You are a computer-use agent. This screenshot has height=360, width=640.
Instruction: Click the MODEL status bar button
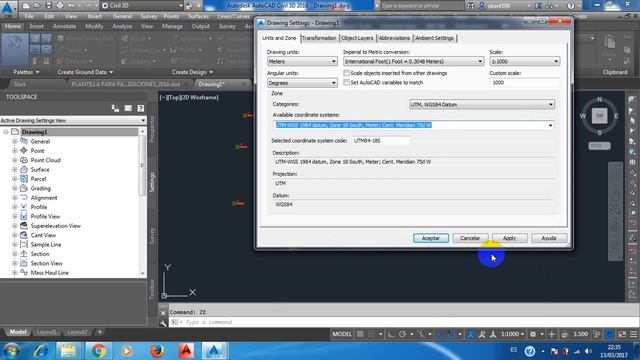tap(342, 334)
